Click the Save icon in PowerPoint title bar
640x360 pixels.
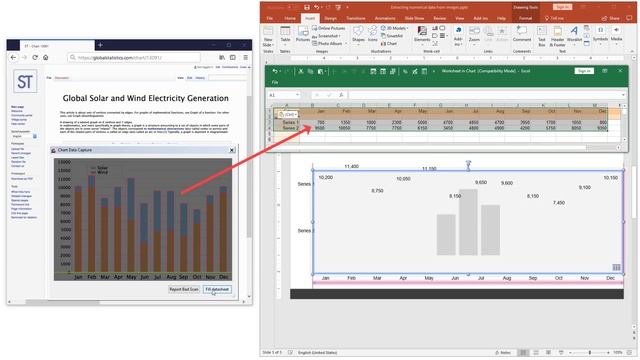(x=307, y=7)
